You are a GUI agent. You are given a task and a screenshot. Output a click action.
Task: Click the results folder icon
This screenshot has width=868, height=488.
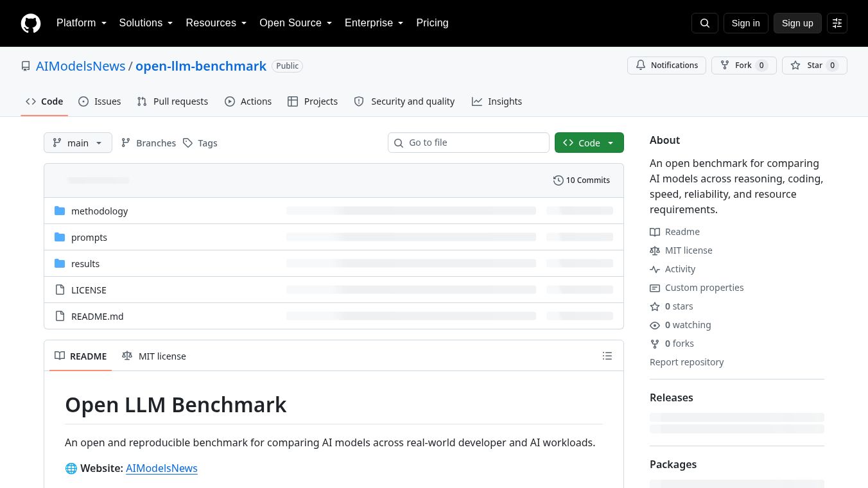point(60,263)
